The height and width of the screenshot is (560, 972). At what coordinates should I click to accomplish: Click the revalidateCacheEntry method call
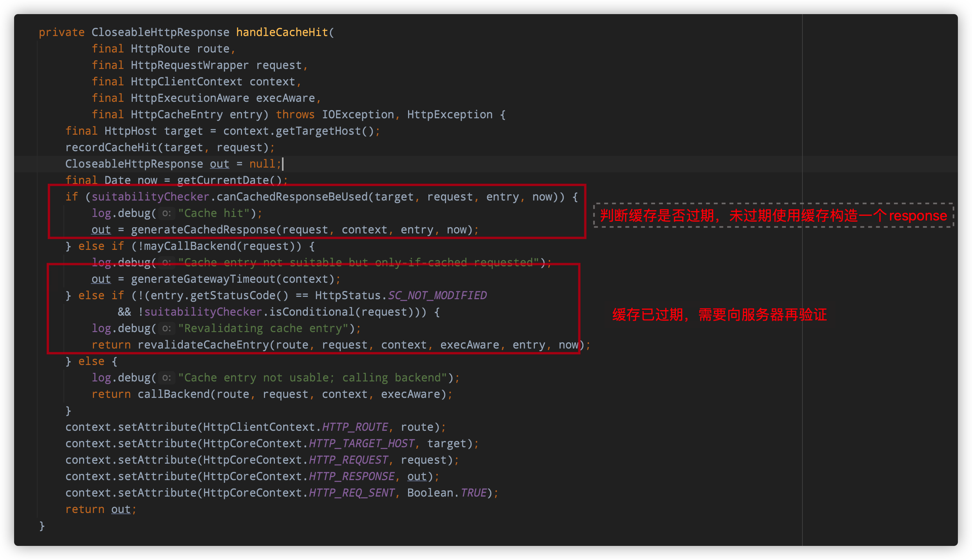point(203,345)
